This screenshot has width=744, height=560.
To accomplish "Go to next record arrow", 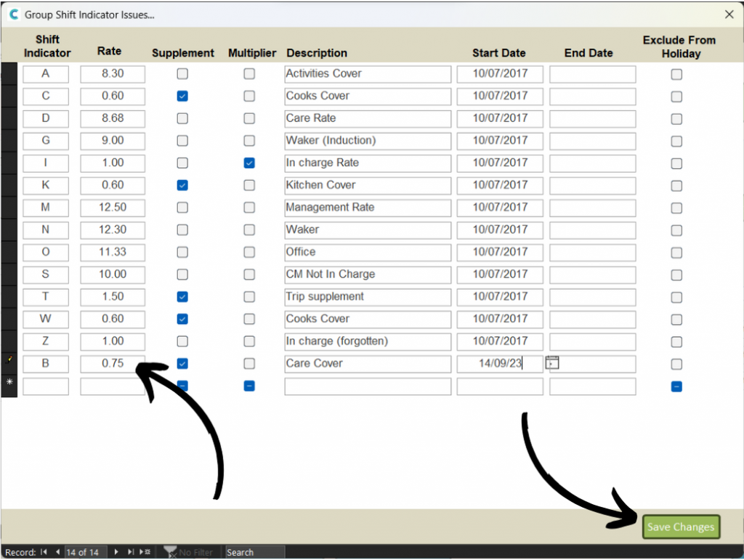I will click(x=116, y=552).
